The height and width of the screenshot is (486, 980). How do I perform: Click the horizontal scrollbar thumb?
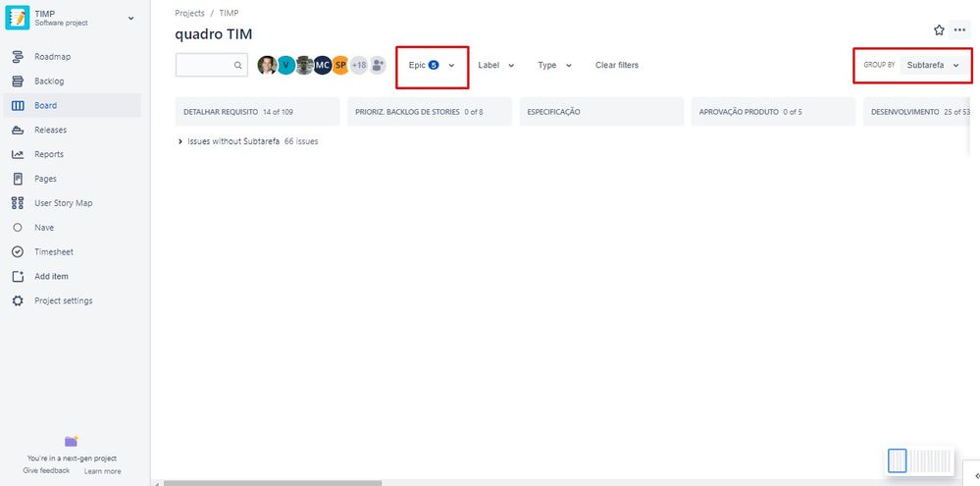coord(273,483)
